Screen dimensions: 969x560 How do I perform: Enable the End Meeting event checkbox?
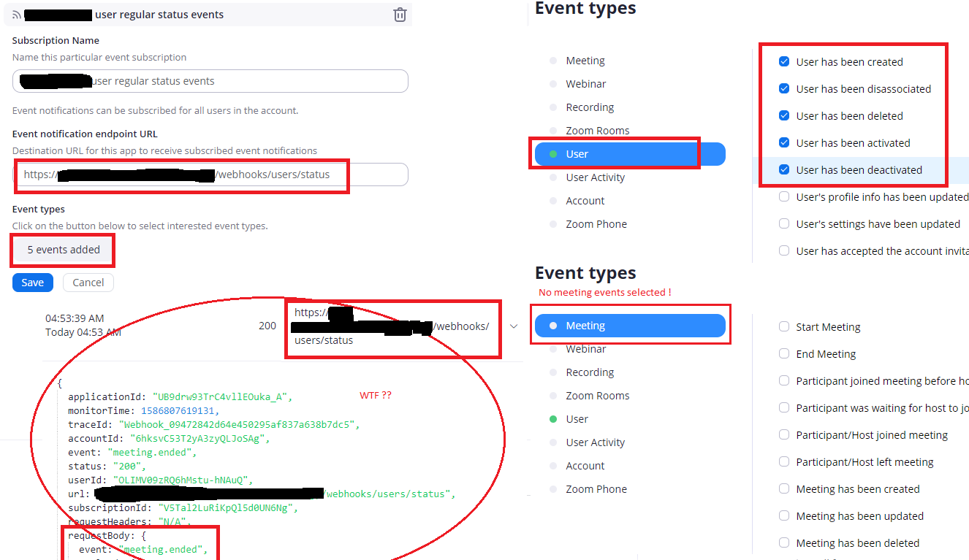coord(784,354)
